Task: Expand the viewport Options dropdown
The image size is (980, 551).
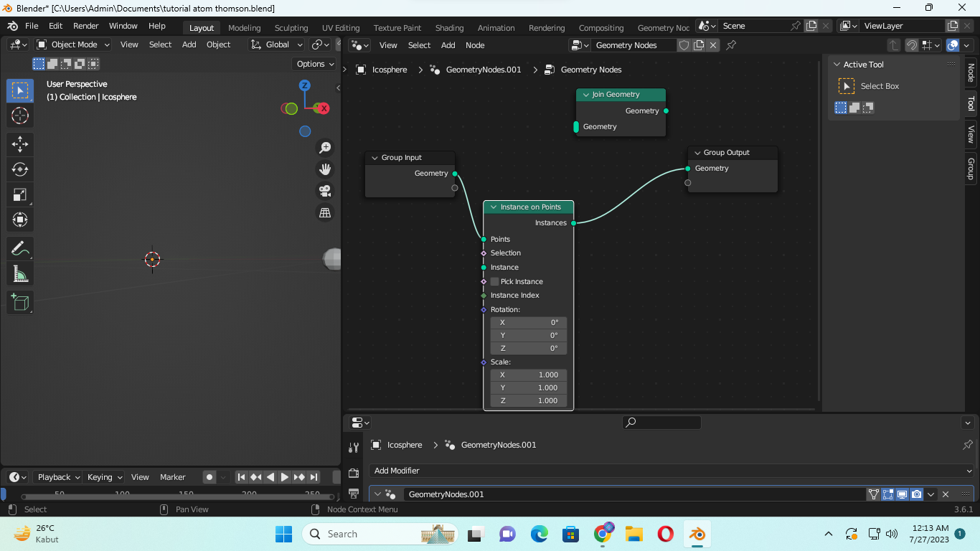Action: click(315, 64)
